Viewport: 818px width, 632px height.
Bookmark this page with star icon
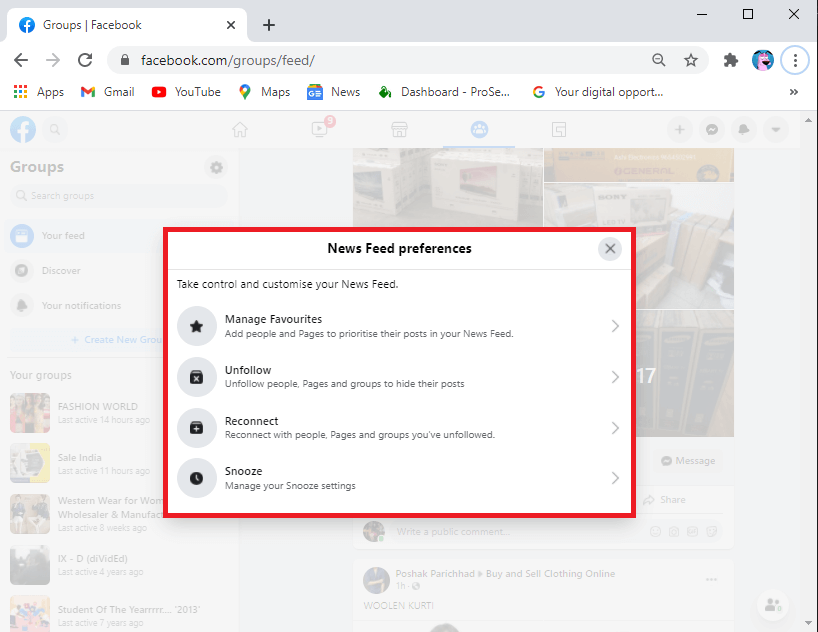[x=691, y=60]
